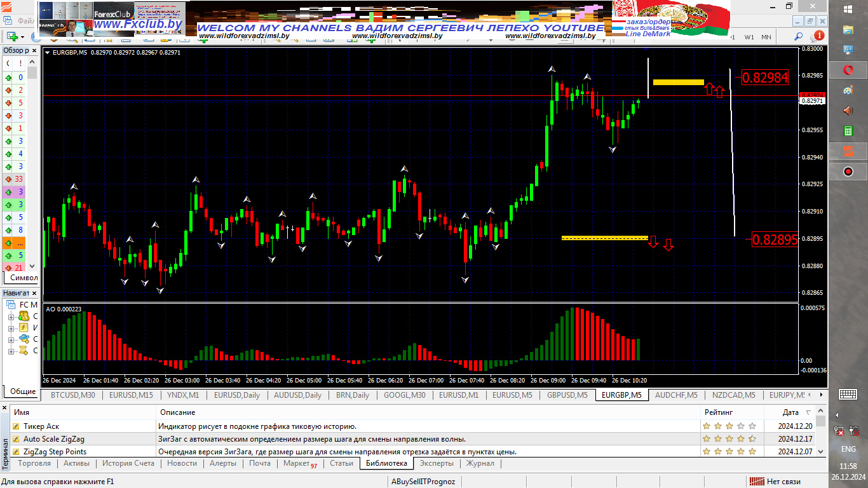
Task: Close the Market Watch panel
Action: 34,50
